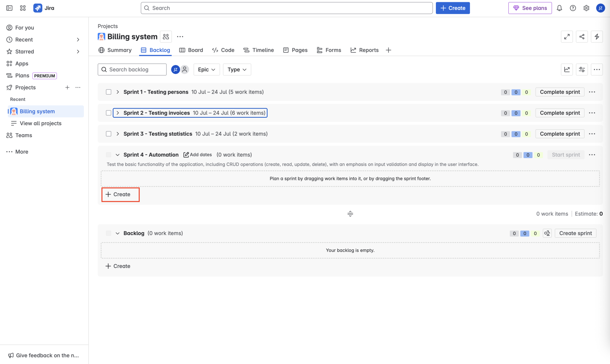Open view settings sliders icon
This screenshot has height=364, width=610.
[x=581, y=69]
